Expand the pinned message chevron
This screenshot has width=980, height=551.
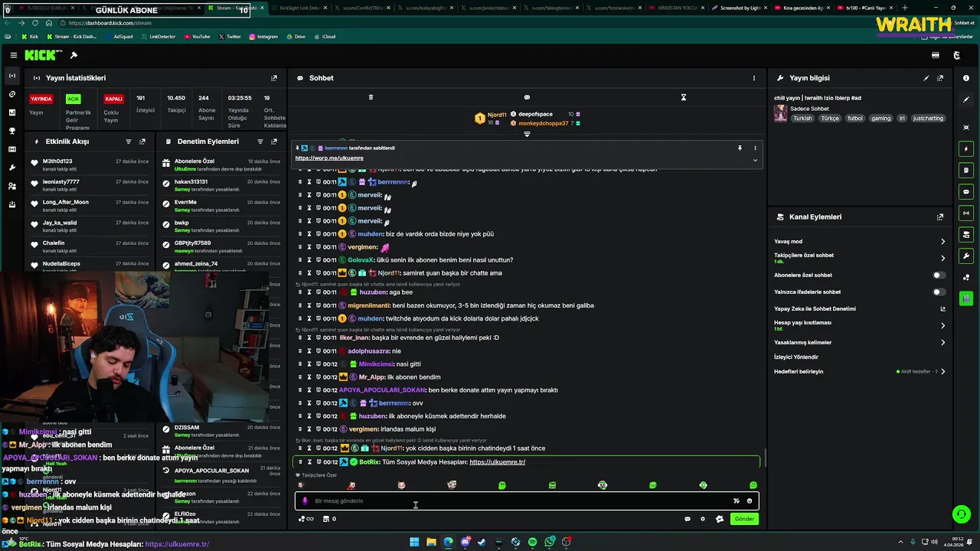755,159
